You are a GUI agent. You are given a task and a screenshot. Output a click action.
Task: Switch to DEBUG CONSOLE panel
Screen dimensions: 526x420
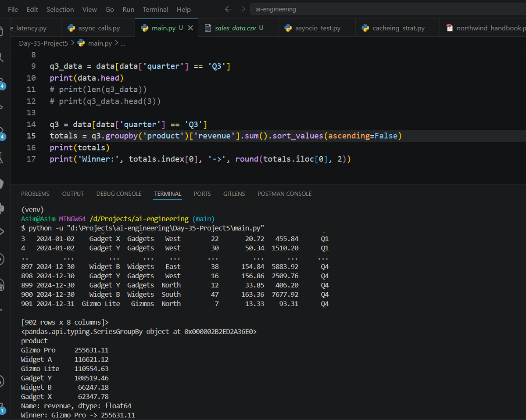[119, 194]
